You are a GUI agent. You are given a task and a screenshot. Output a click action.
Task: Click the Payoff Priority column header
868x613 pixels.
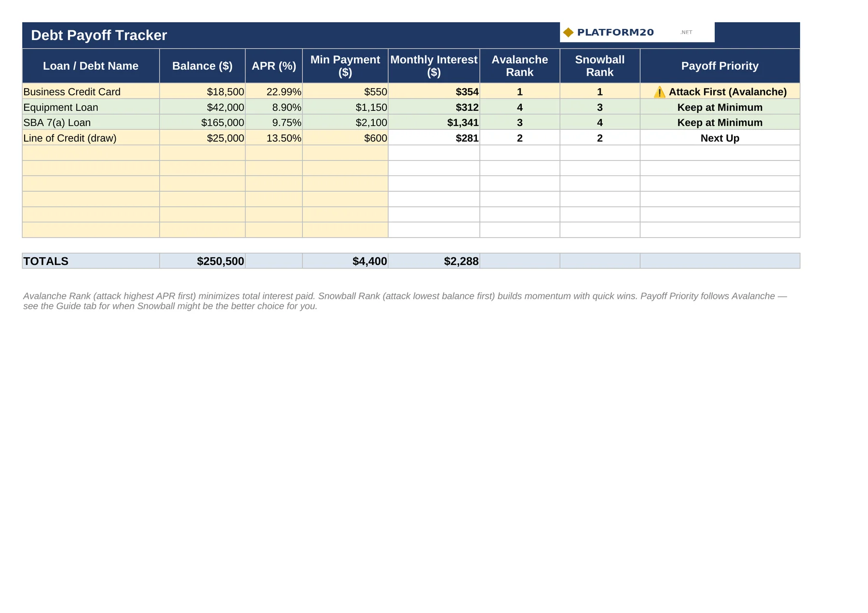(x=720, y=66)
